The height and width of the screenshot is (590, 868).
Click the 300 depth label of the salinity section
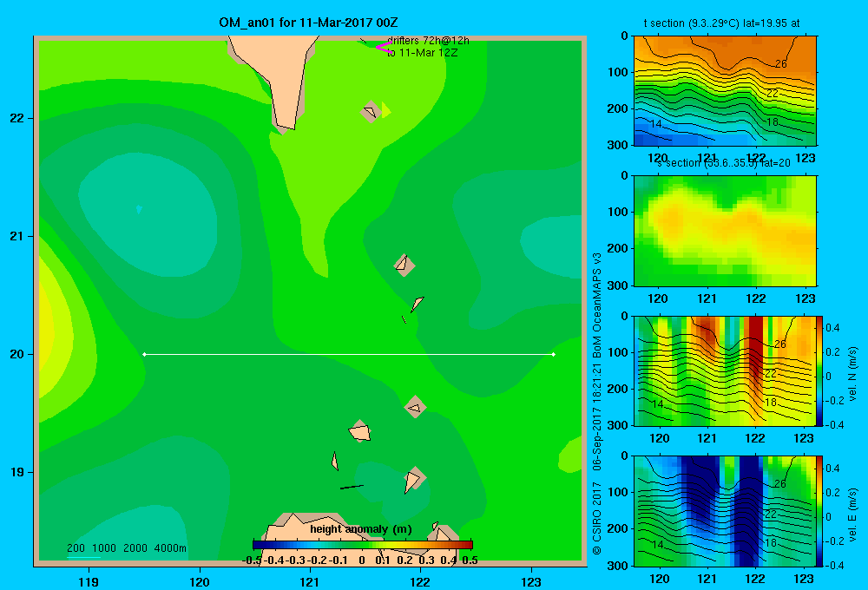click(x=619, y=285)
